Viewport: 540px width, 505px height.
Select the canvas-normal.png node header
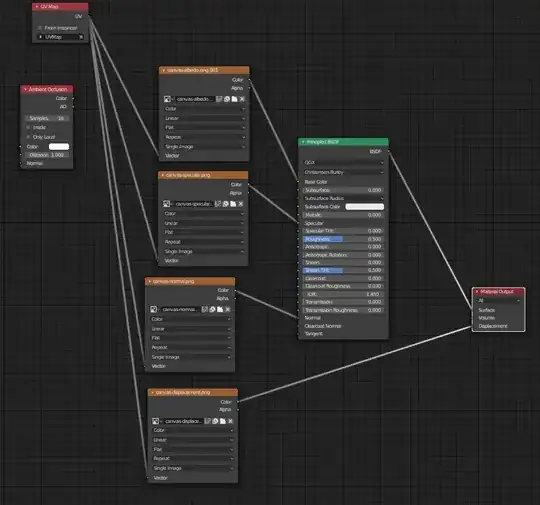190,281
